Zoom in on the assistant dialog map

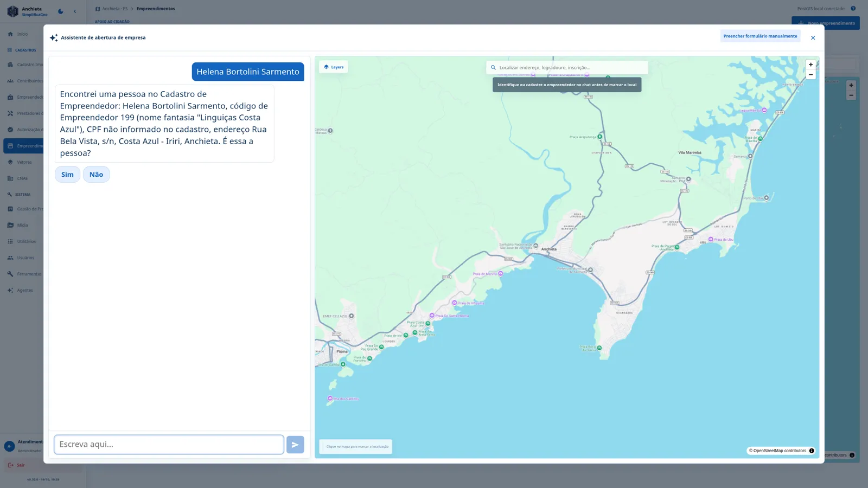click(811, 65)
